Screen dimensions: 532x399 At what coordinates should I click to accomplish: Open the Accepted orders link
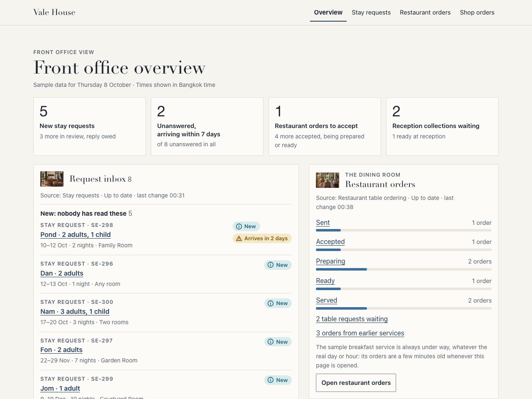click(x=330, y=242)
